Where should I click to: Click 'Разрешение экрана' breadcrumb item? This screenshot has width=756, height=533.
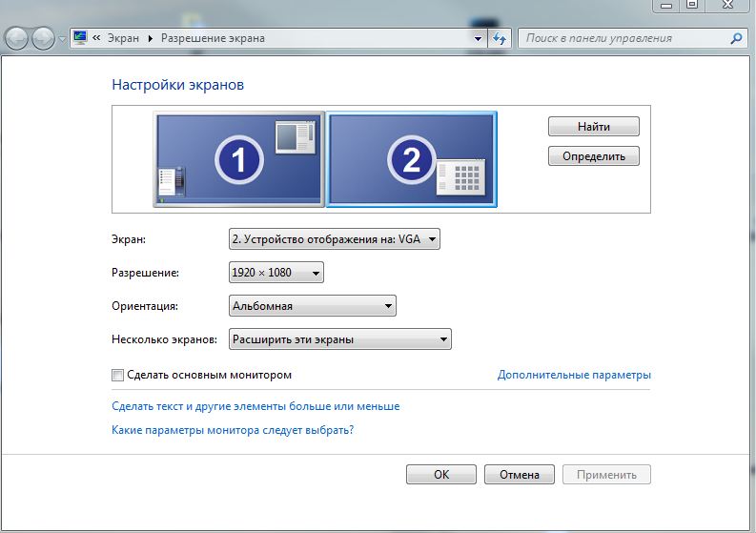point(213,39)
